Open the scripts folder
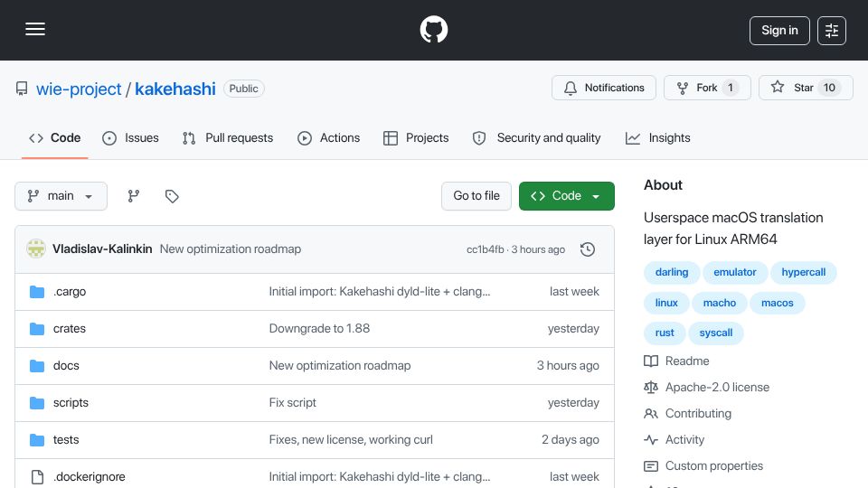 point(71,403)
